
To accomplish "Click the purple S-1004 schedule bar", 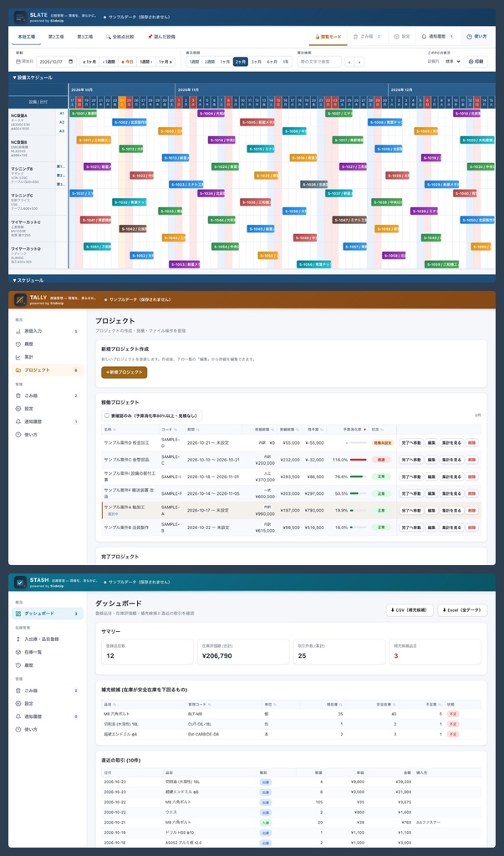I will pos(211,113).
